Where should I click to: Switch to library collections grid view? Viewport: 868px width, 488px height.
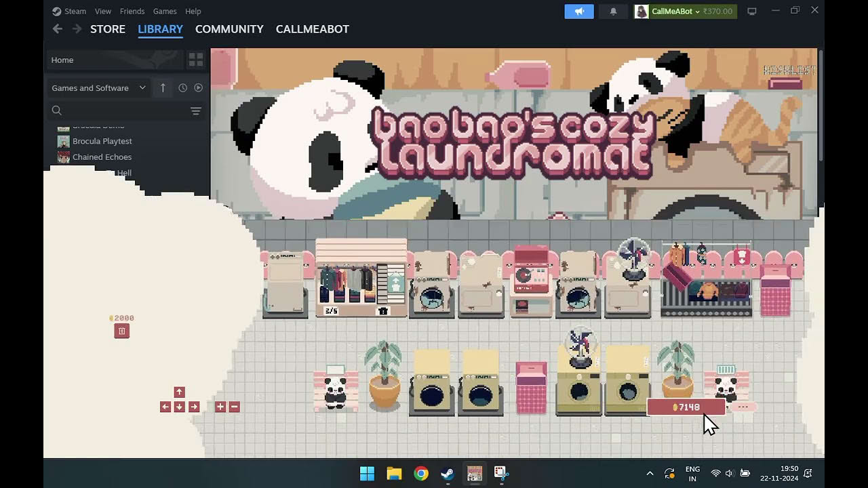[196, 60]
